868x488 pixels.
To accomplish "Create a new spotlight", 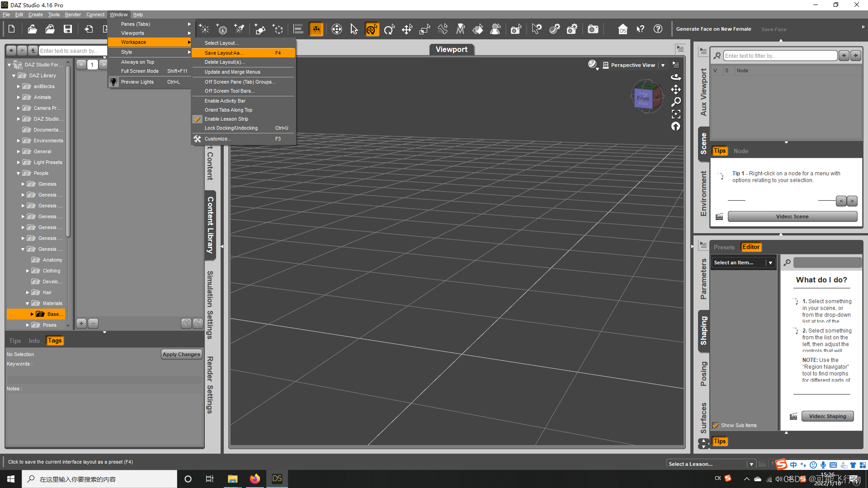I will pos(240,29).
